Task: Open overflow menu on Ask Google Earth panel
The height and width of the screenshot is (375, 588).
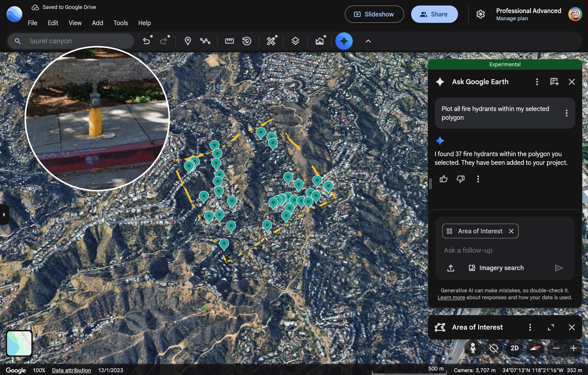Action: 537,82
